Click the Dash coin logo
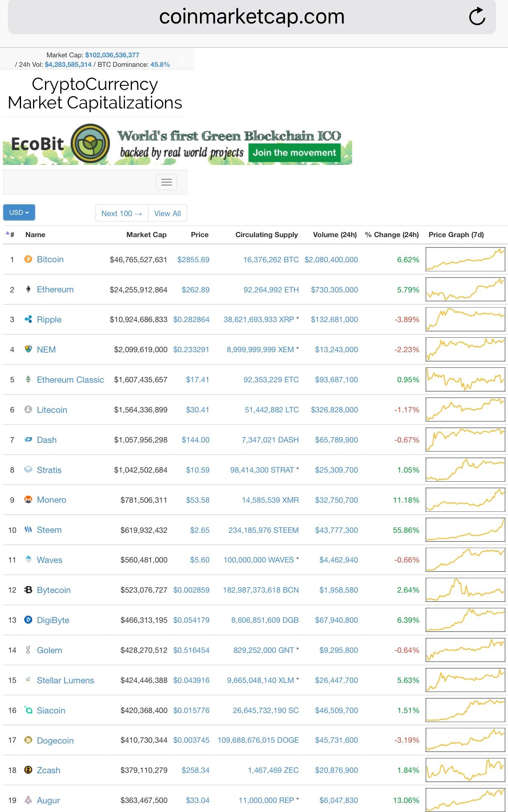508x812 pixels. (28, 440)
